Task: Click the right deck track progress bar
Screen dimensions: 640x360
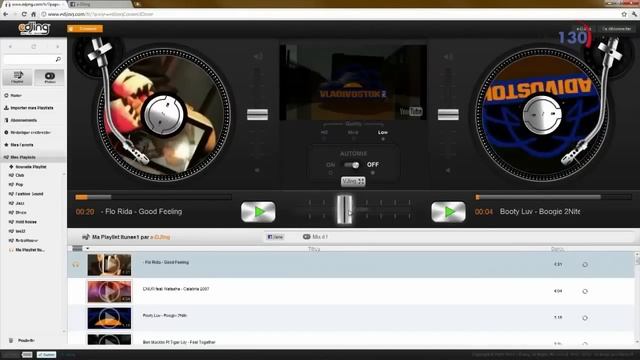Action: pos(553,197)
